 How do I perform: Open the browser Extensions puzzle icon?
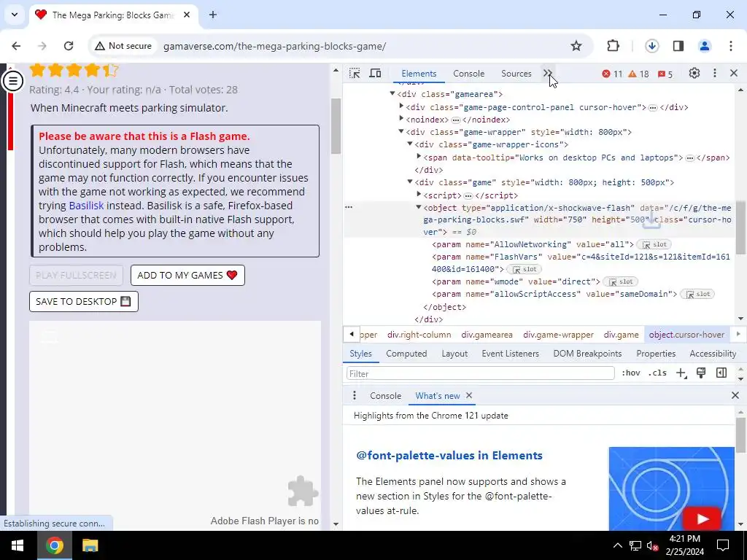click(x=613, y=46)
